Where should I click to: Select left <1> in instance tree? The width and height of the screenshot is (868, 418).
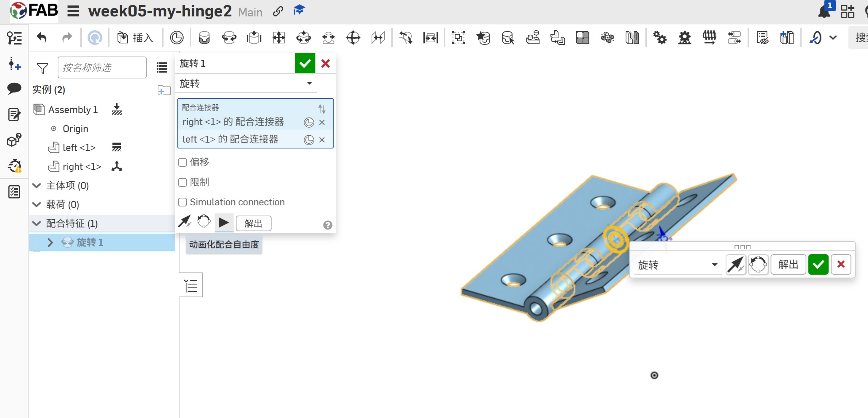[79, 147]
